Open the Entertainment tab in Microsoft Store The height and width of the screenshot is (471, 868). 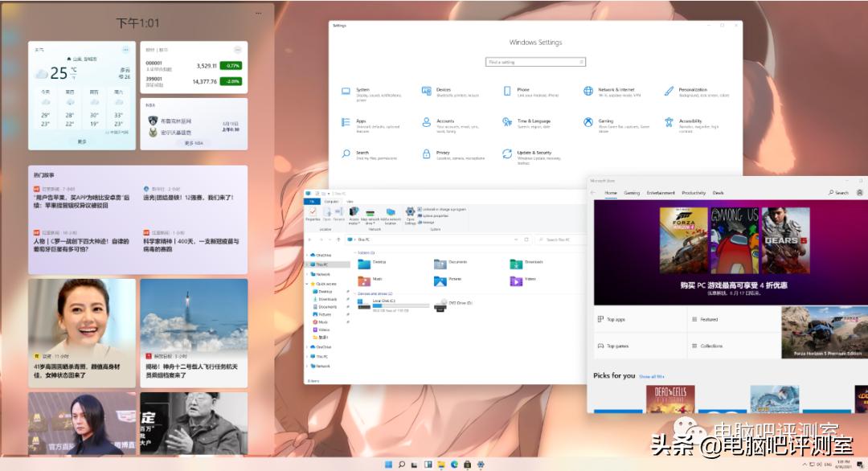(x=661, y=192)
